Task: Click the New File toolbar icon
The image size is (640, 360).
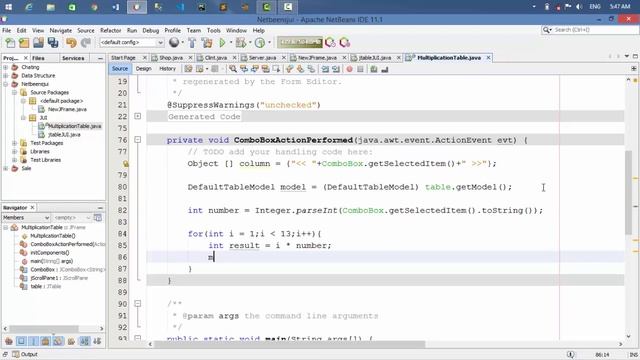Action: coord(10,42)
